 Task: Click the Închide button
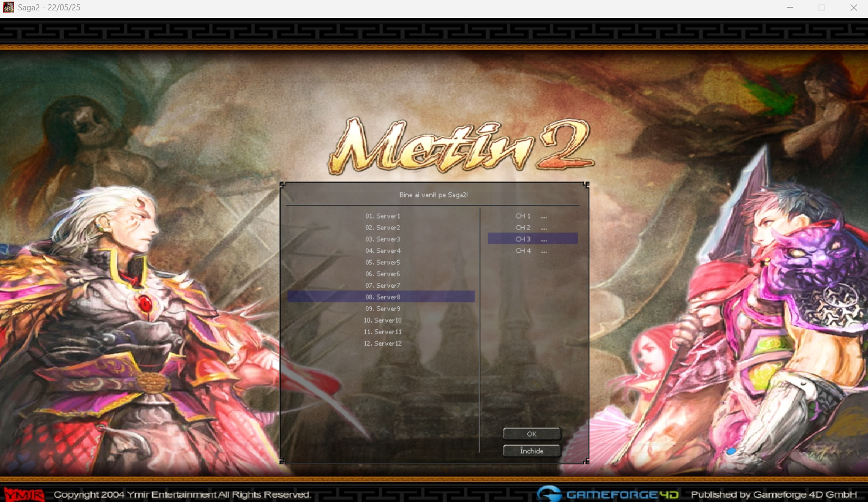click(x=532, y=451)
